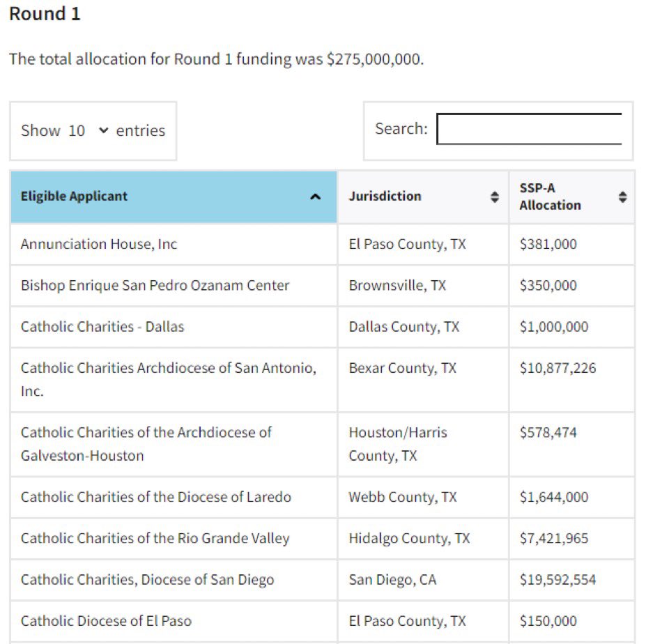646x644 pixels.
Task: Click the Round 1 heading
Action: [45, 14]
